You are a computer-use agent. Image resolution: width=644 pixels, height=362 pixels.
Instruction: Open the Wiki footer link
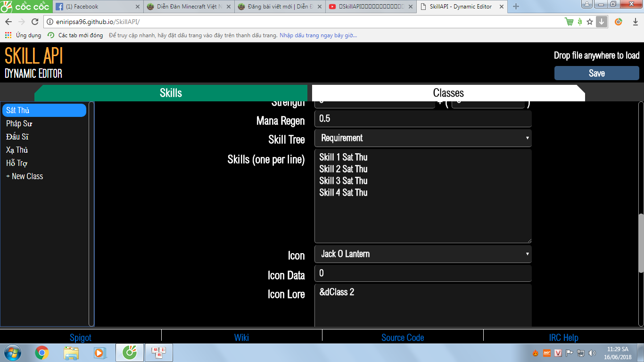(x=242, y=337)
